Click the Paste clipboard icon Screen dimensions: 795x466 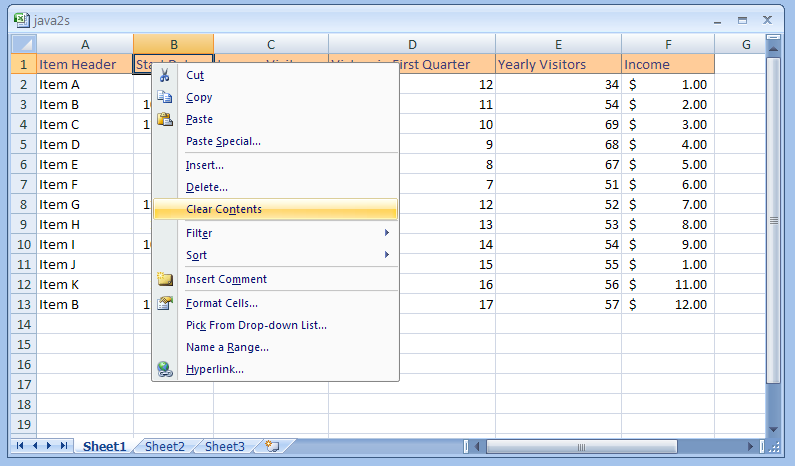coord(164,119)
